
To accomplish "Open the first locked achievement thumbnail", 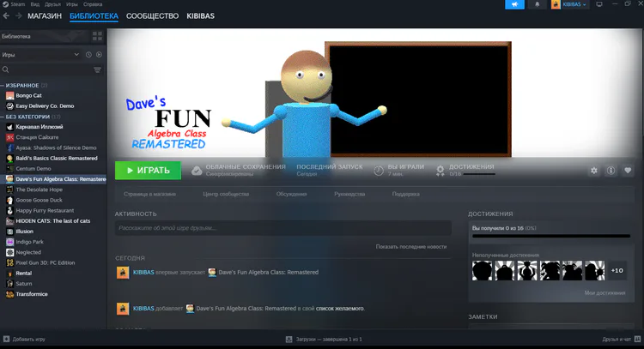I will coord(483,271).
